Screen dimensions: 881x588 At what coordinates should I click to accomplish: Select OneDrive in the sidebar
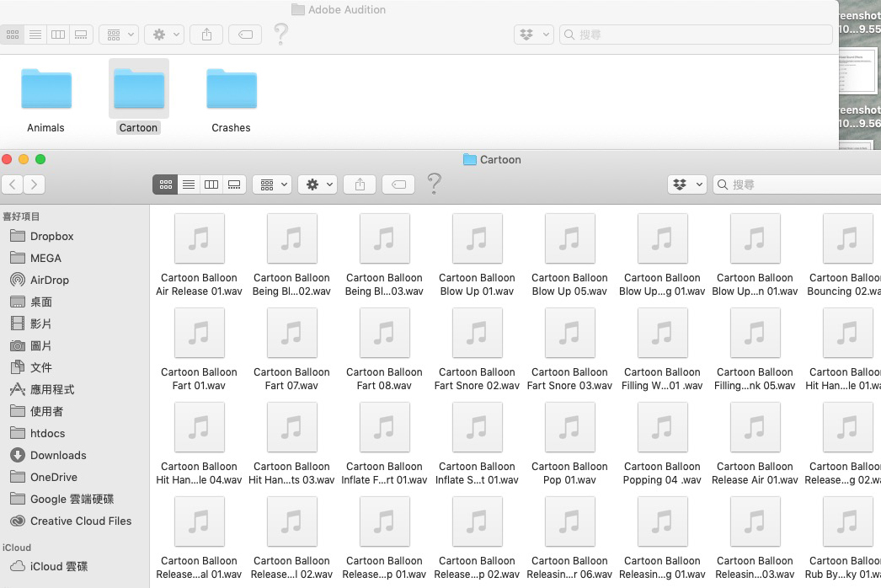pyautogui.click(x=53, y=477)
